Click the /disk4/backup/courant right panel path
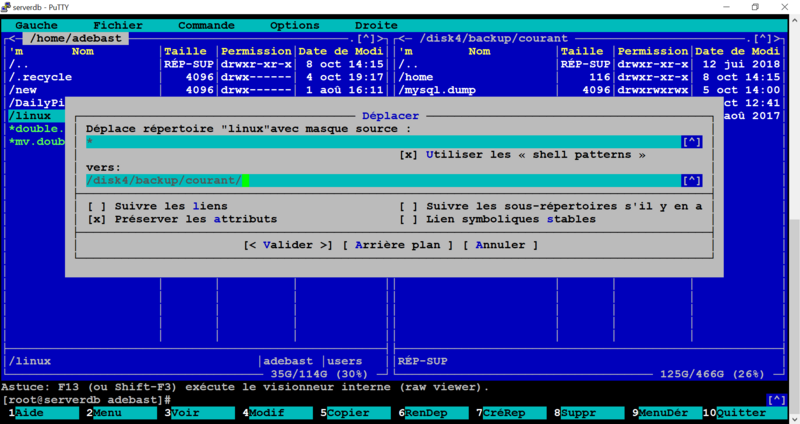800x424 pixels. 493,38
